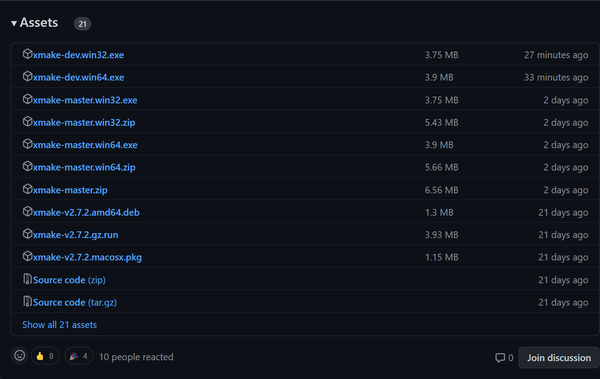Click package icon beside xmake-master.zip
Image resolution: width=600 pixels, height=379 pixels.
pyautogui.click(x=27, y=189)
